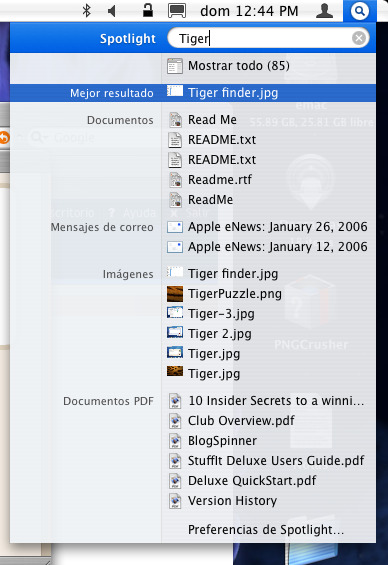Open Apple eNews: January 26, 2006
The height and width of the screenshot is (565, 388).
(x=277, y=227)
